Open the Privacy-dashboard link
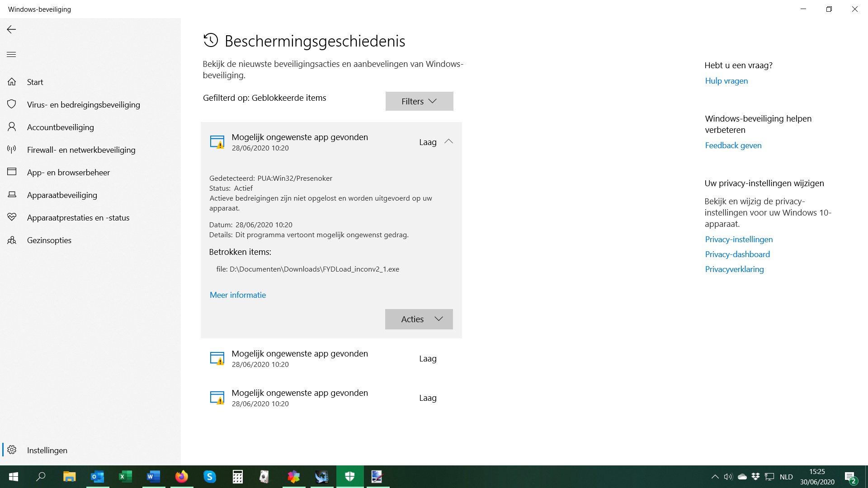868x488 pixels. pos(737,254)
